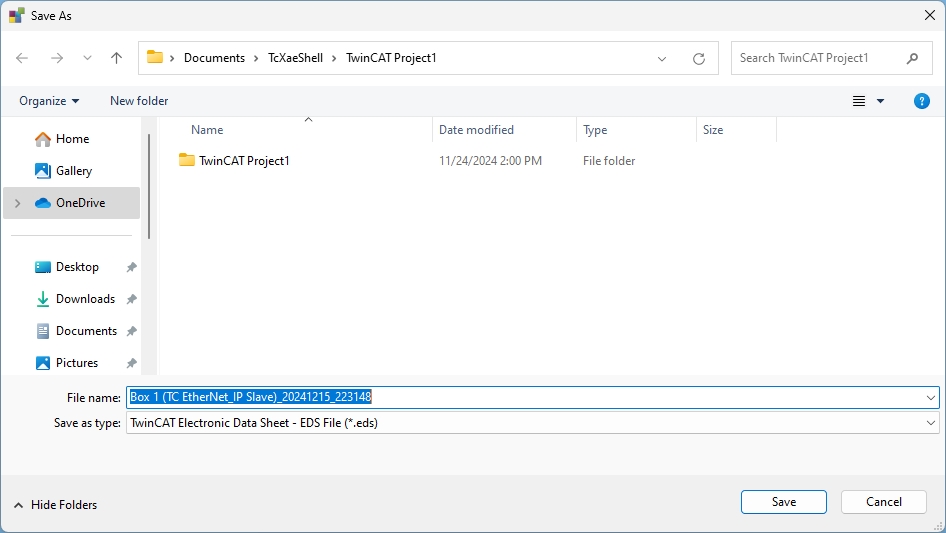Expand the File name dropdown arrow
This screenshot has width=946, height=533.
pyautogui.click(x=930, y=398)
